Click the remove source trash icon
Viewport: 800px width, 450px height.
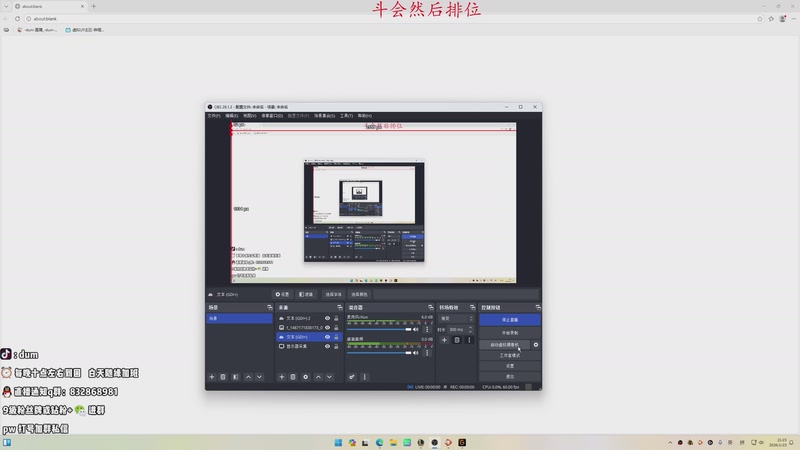click(x=293, y=377)
